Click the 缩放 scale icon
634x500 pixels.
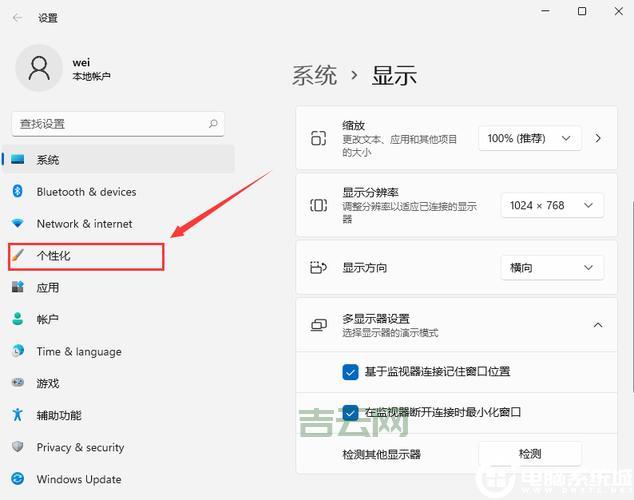click(x=318, y=138)
